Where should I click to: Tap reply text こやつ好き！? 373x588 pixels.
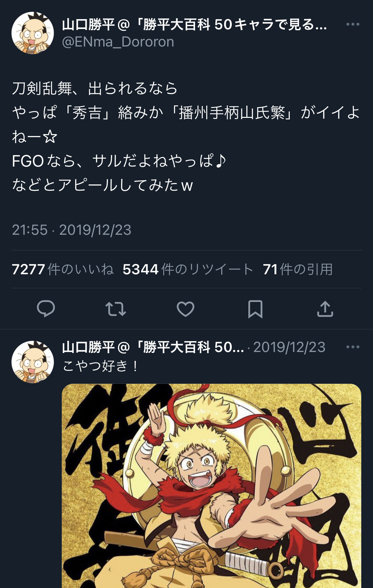101,366
